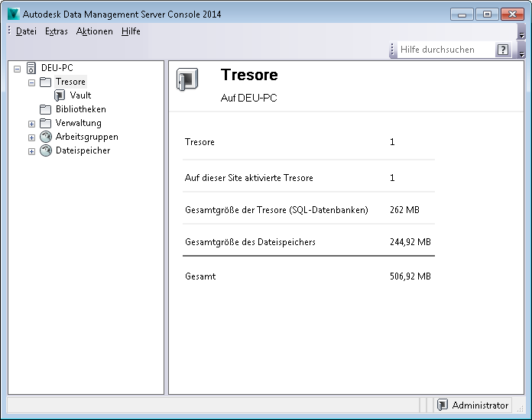Select DEU-PC in the tree
532x420 pixels.
pyautogui.click(x=57, y=68)
